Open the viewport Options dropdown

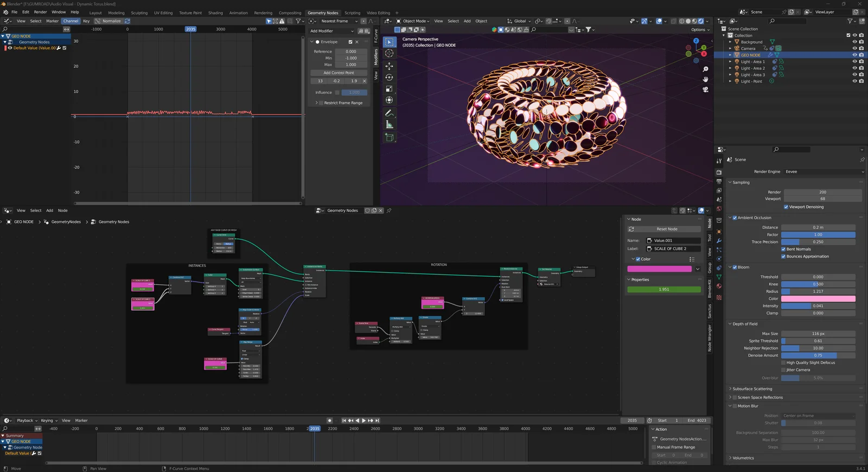click(700, 30)
